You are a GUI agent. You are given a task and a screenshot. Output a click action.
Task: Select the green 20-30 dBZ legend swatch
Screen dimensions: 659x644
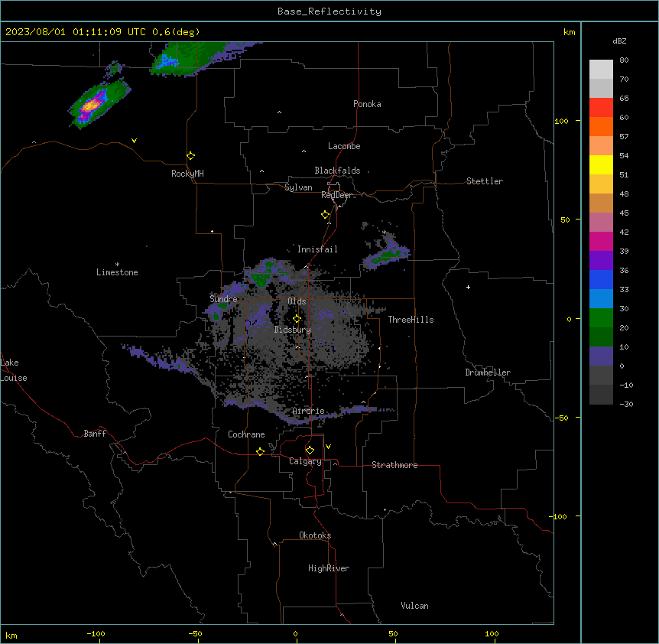coord(601,318)
